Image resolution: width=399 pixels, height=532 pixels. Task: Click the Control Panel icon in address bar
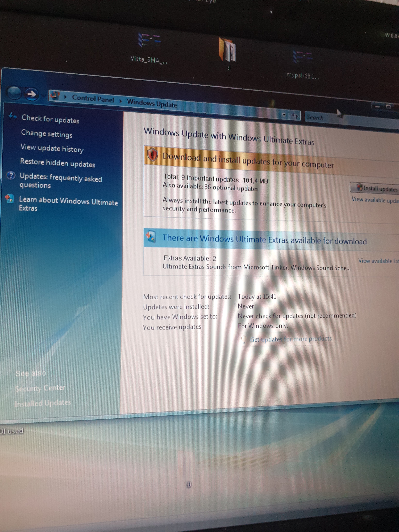55,95
